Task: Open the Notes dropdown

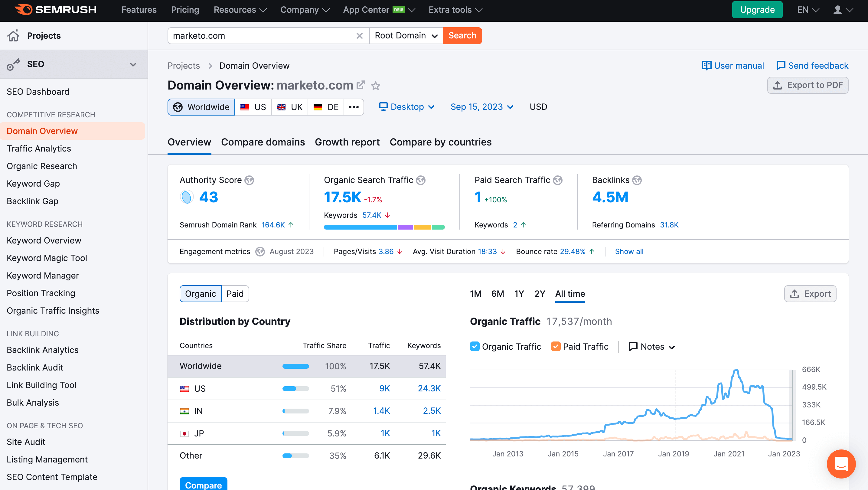Action: tap(652, 346)
